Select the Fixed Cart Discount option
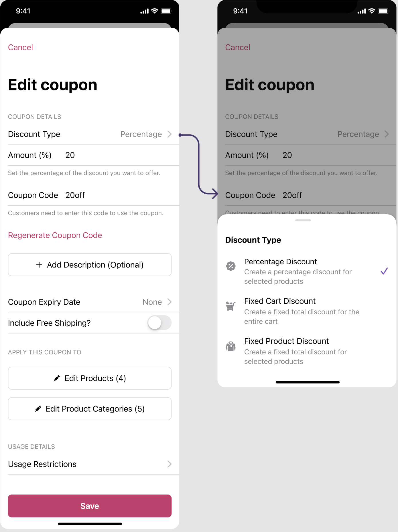The image size is (398, 532). [302, 311]
